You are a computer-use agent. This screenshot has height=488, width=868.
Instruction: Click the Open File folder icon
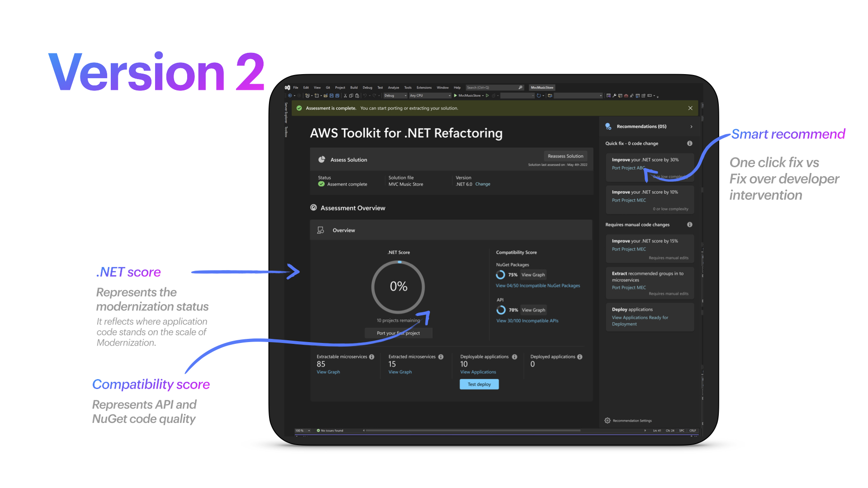pos(325,96)
